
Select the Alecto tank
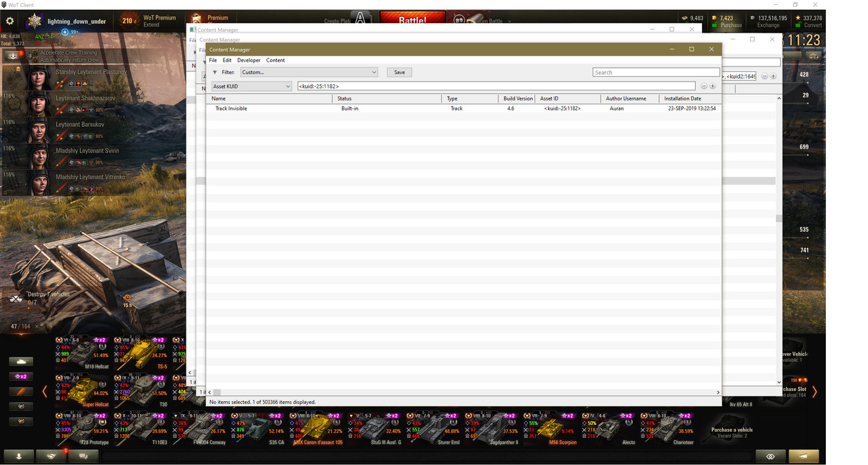(609, 428)
